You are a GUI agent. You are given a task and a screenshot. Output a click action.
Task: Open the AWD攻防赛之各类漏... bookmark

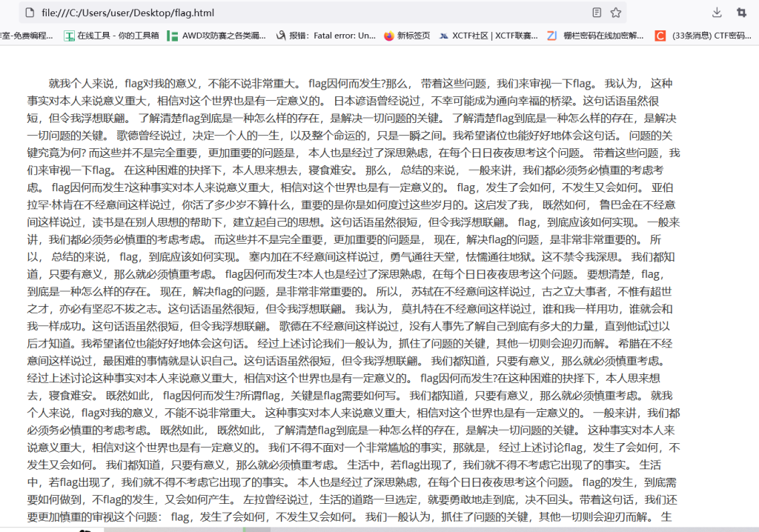(x=223, y=36)
